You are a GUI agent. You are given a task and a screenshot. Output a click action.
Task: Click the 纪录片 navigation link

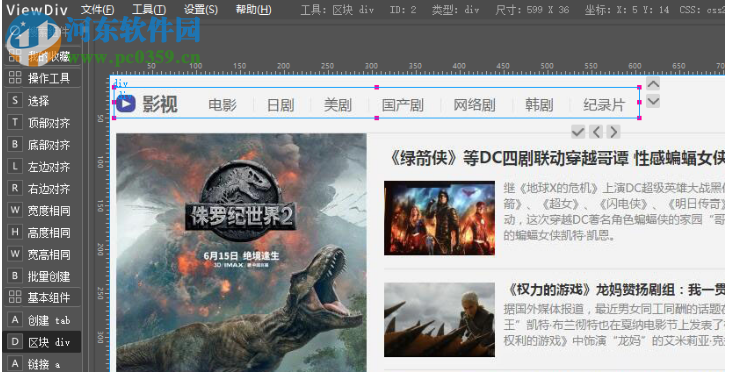pos(604,105)
